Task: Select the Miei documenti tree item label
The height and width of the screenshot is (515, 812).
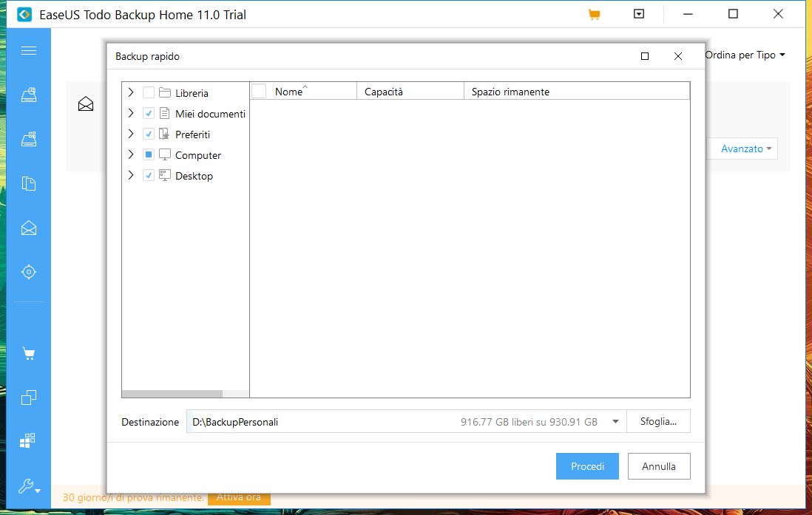Action: (210, 114)
